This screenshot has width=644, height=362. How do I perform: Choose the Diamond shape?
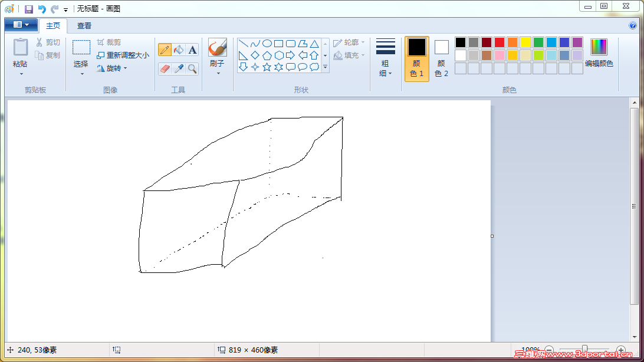[x=255, y=55]
